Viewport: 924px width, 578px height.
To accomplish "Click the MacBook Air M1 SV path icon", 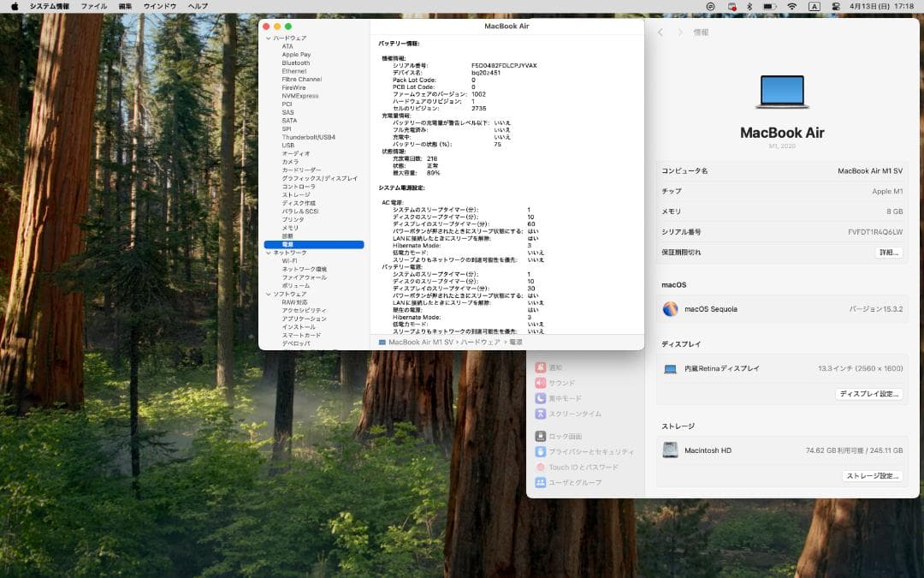I will 382,343.
